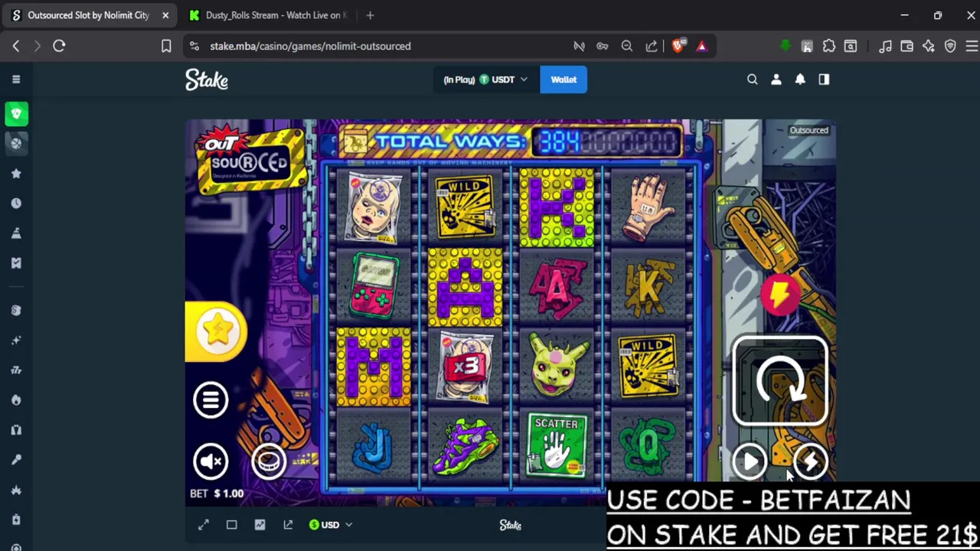Viewport: 980px width, 551px height.
Task: Open Game Shows microphone icon in sidebar
Action: (x=16, y=459)
